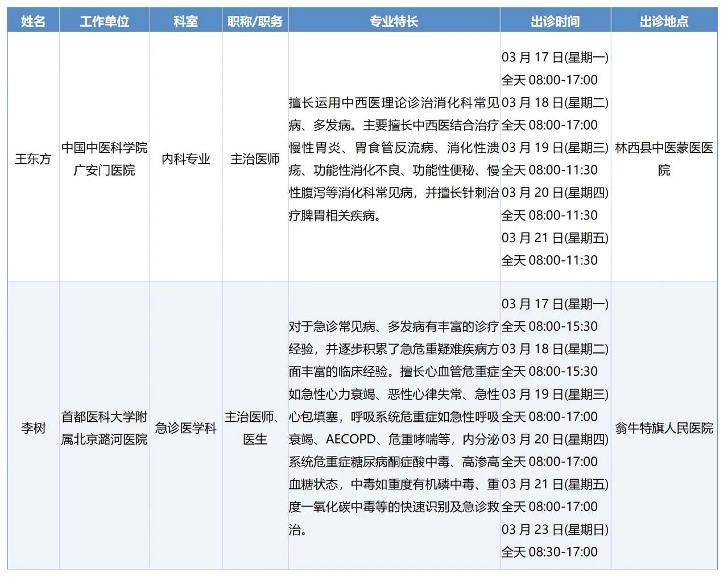The width and height of the screenshot is (728, 577).
Task: Click 03月21日(星期五) in 王东方's schedule
Action: pyautogui.click(x=555, y=238)
